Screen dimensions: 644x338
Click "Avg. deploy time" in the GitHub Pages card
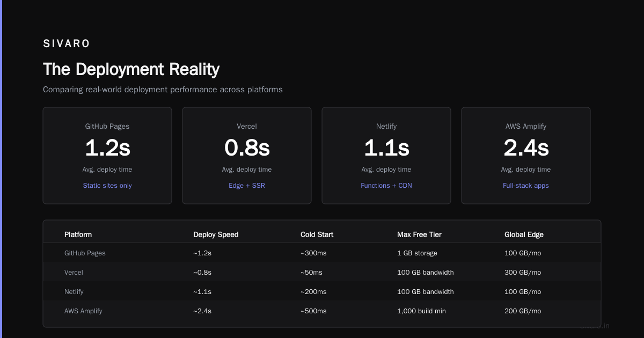click(x=107, y=170)
